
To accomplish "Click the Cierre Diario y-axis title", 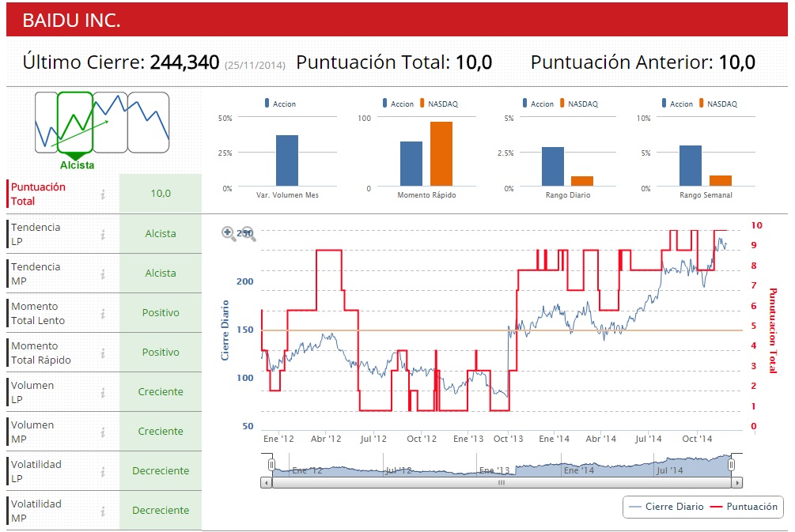I will (225, 330).
